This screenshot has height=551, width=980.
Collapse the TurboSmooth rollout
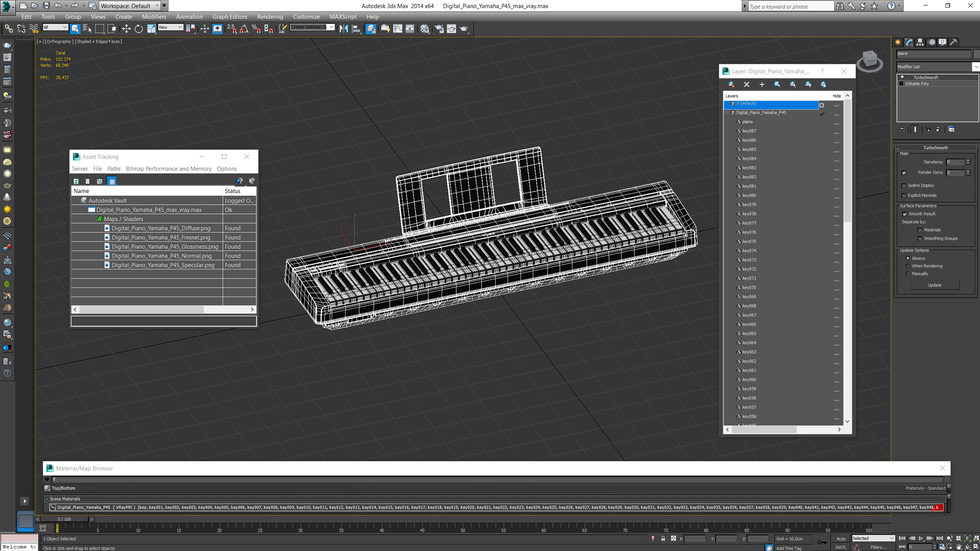[x=935, y=148]
